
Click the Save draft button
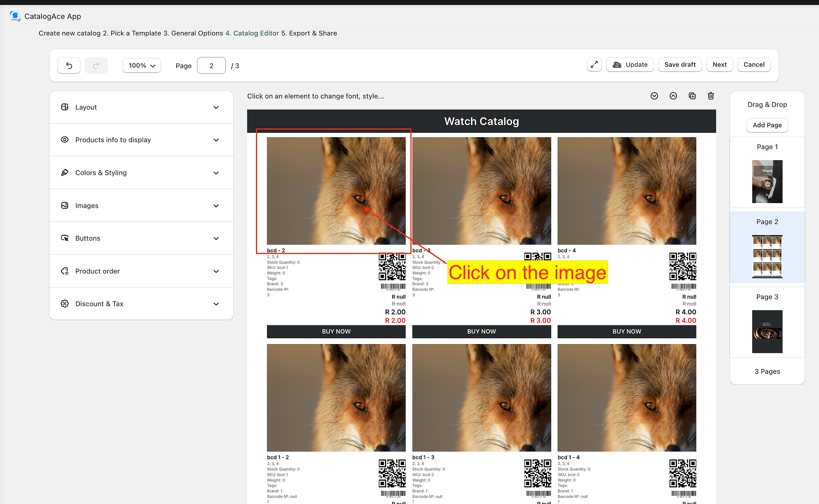680,65
